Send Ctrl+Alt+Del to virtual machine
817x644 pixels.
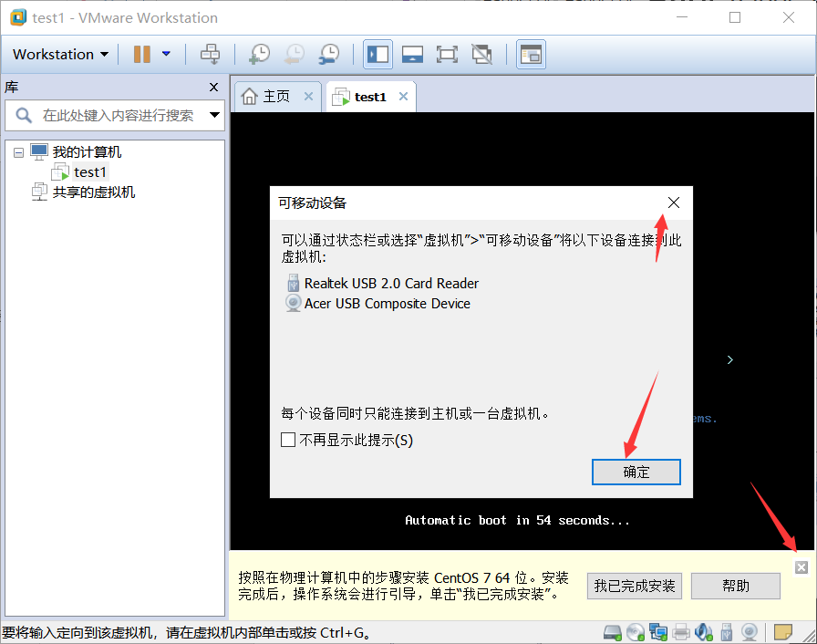(210, 54)
